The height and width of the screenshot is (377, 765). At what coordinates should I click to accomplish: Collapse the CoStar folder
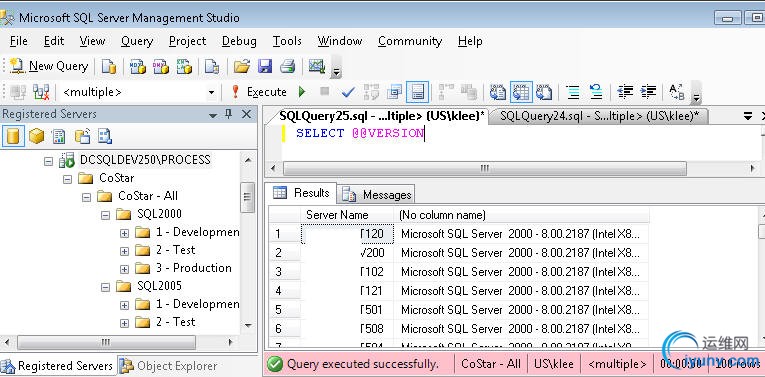pyautogui.click(x=67, y=179)
